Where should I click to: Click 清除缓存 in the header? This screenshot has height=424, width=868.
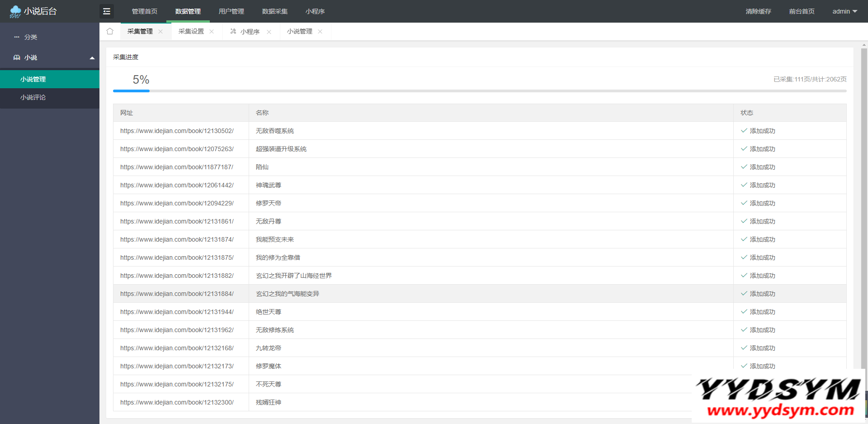click(758, 11)
